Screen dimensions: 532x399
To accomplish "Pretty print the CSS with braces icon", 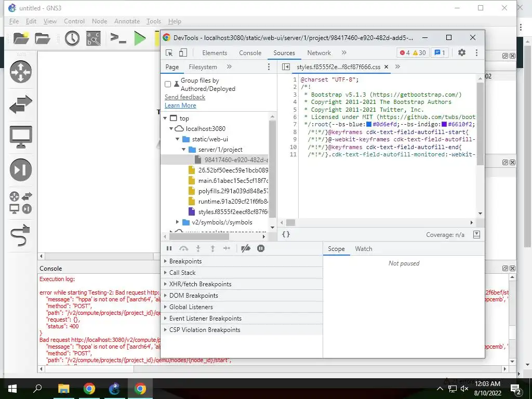I will click(286, 234).
